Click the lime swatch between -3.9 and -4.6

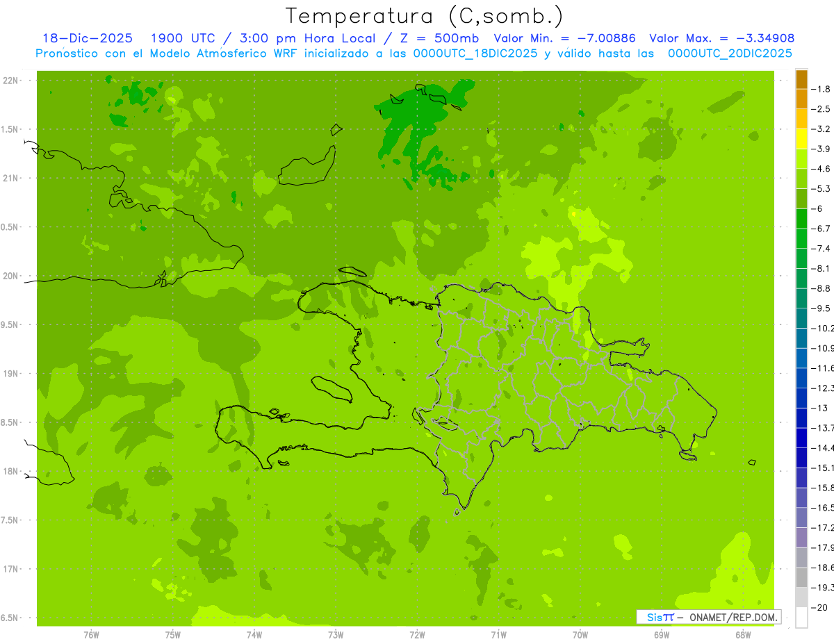click(801, 158)
